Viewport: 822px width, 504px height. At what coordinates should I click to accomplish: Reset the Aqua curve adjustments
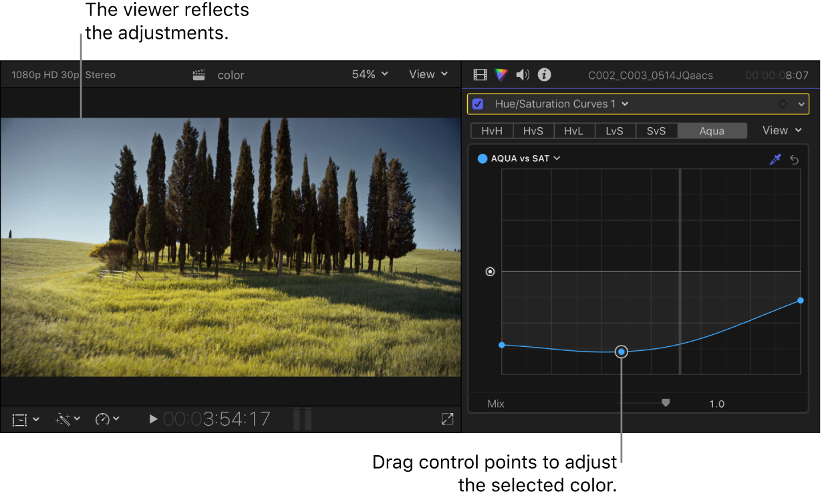point(795,159)
